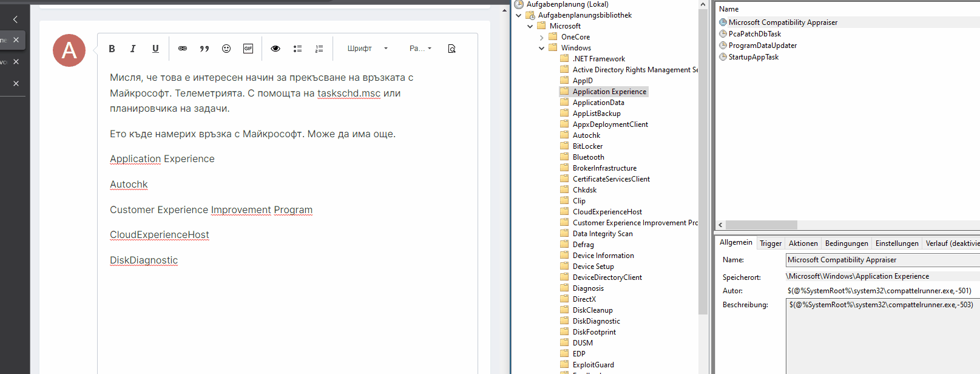Viewport: 980px width, 374px height.
Task: Toggle bold formatting in editor
Action: click(112, 49)
